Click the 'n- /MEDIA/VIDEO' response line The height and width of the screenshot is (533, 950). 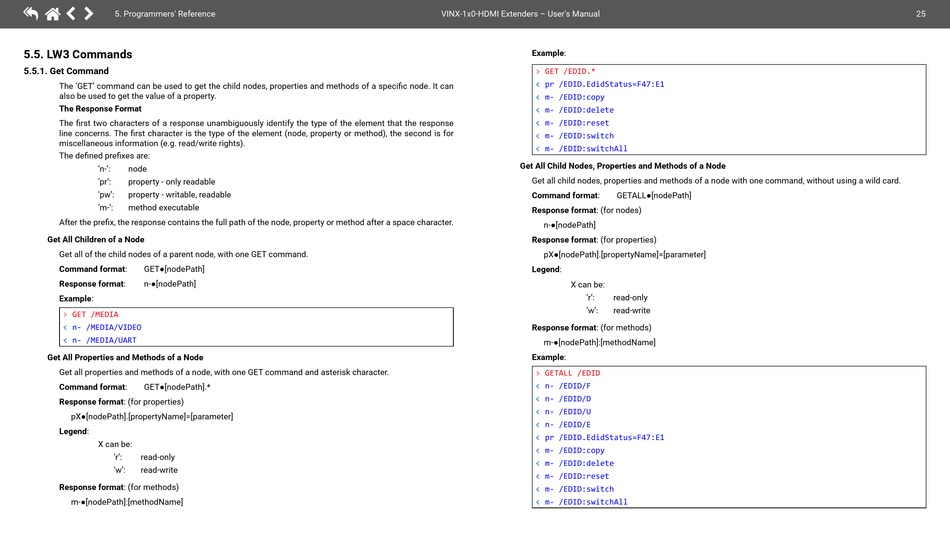(102, 327)
